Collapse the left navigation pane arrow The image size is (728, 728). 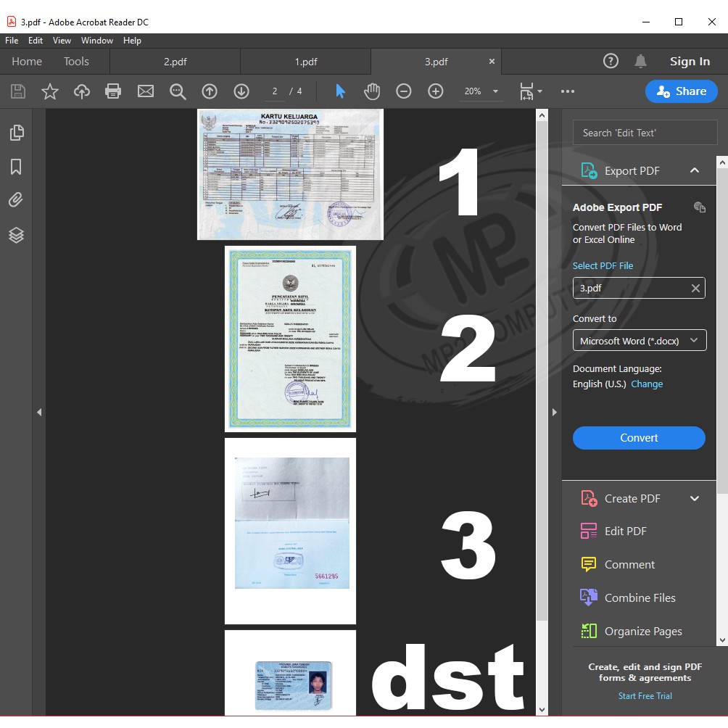tap(39, 412)
